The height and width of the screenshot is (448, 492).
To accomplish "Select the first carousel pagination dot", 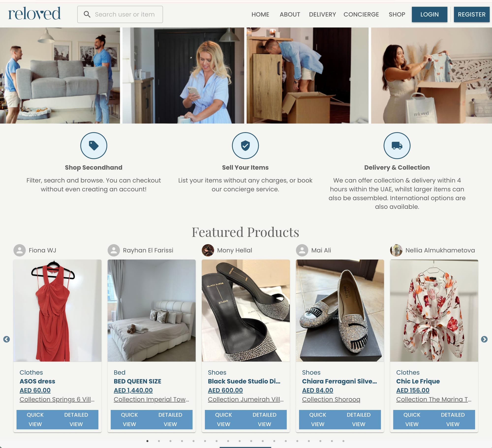I will coord(147,441).
